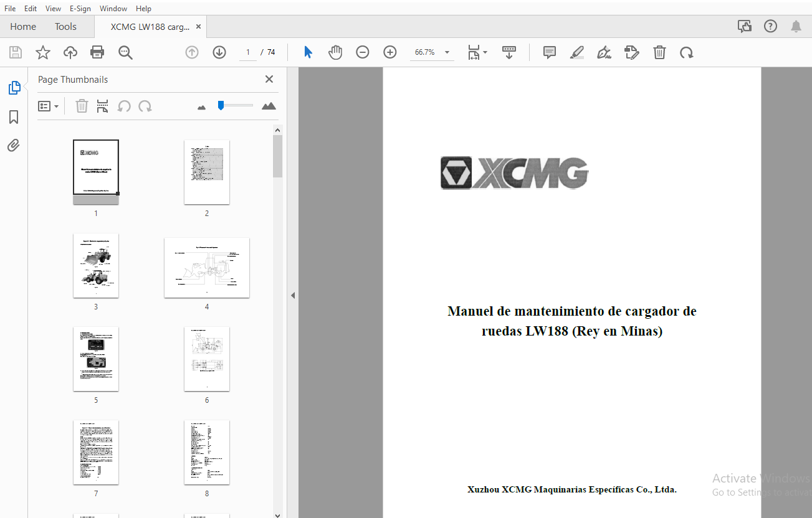Delete selected thumbnail pages trash icon
812x518 pixels.
pos(82,106)
